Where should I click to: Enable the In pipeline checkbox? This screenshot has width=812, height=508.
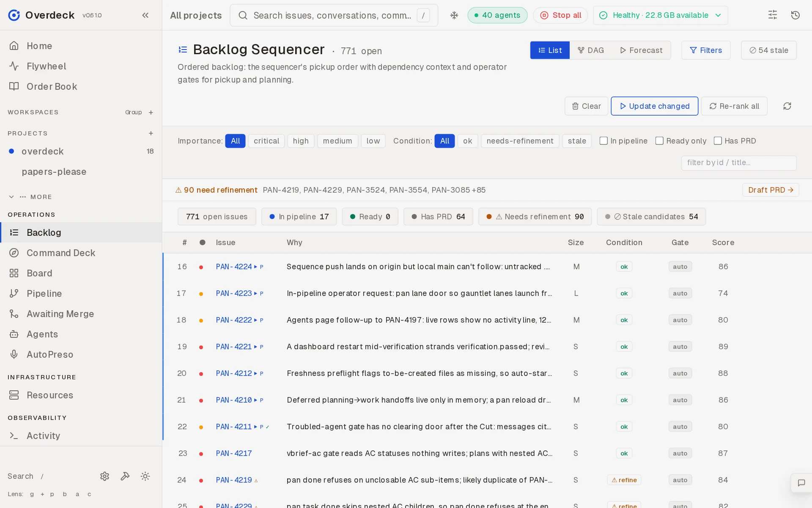coord(604,141)
